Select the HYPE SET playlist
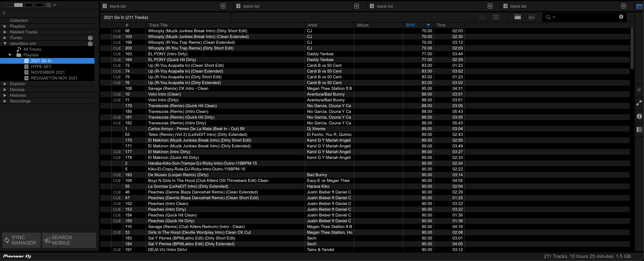The width and height of the screenshot is (644, 261). (x=41, y=67)
